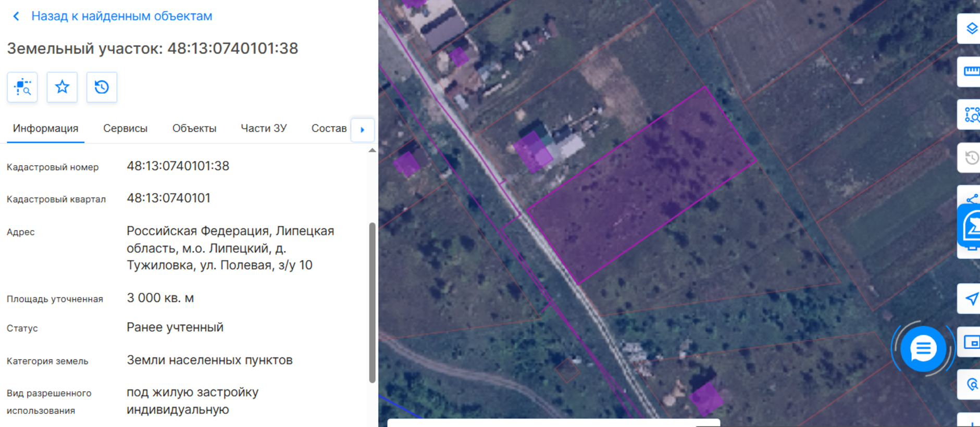This screenshot has width=980, height=427.
Task: Click the back arrow icon
Action: tap(16, 16)
